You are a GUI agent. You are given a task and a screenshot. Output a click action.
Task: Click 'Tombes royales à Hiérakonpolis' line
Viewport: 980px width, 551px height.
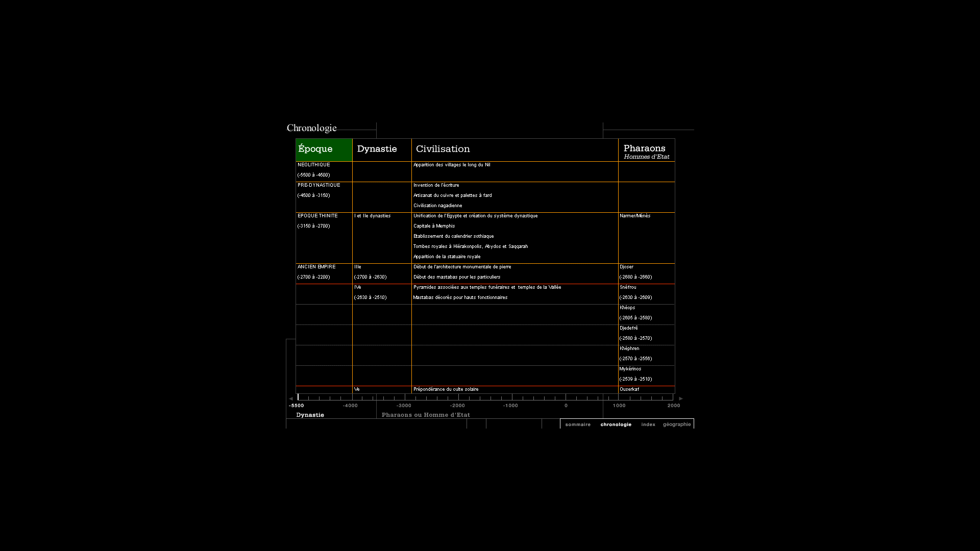click(471, 246)
